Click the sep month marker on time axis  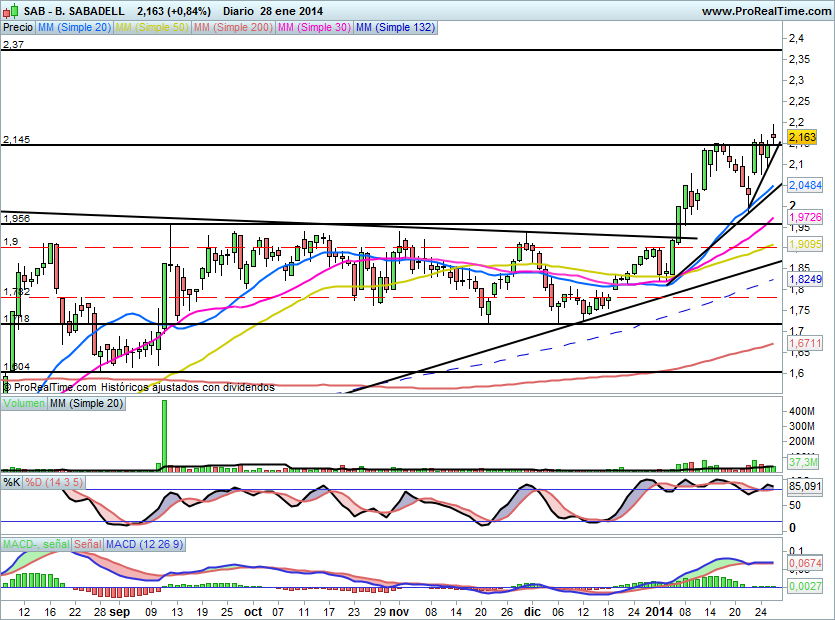pyautogui.click(x=120, y=612)
